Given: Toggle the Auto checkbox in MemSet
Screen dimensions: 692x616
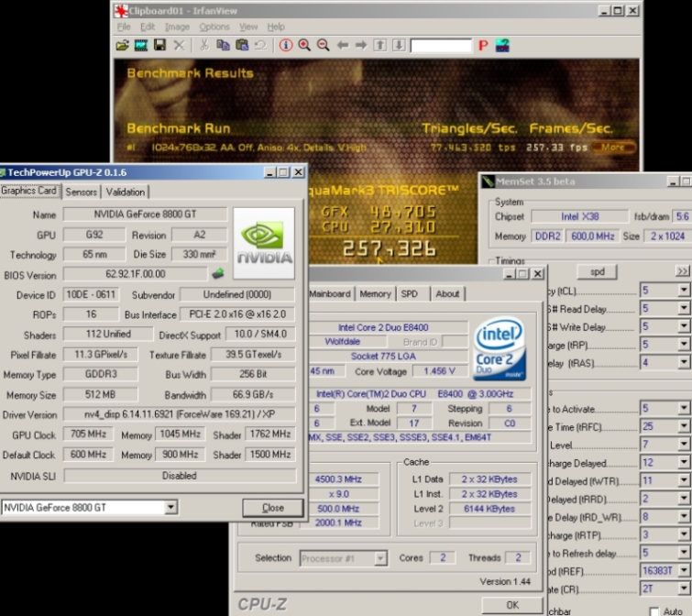Looking at the screenshot, I should (654, 611).
